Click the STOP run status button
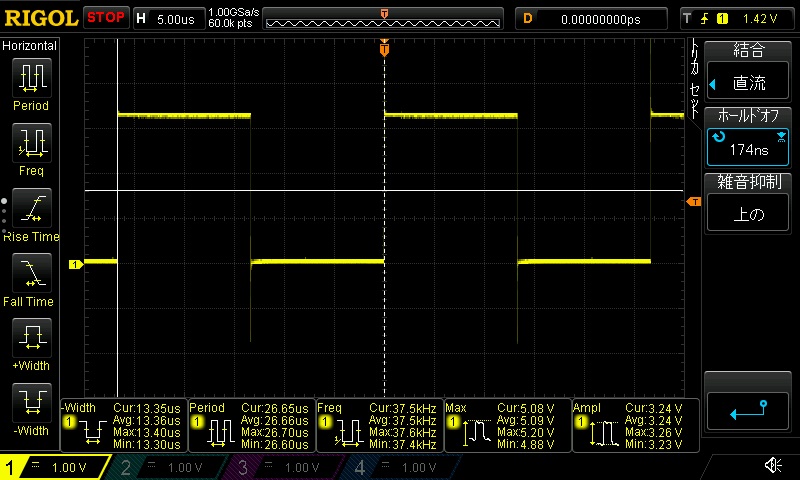 coord(106,18)
